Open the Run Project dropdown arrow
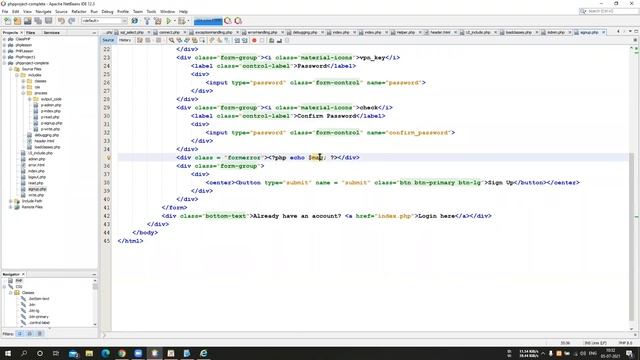640x360 pixels. pyautogui.click(x=175, y=21)
